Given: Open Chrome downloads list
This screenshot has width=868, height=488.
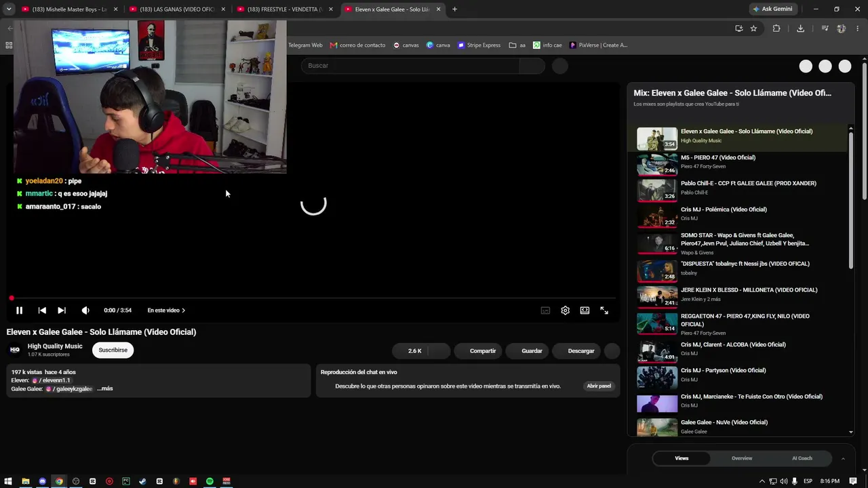Looking at the screenshot, I should [801, 28].
